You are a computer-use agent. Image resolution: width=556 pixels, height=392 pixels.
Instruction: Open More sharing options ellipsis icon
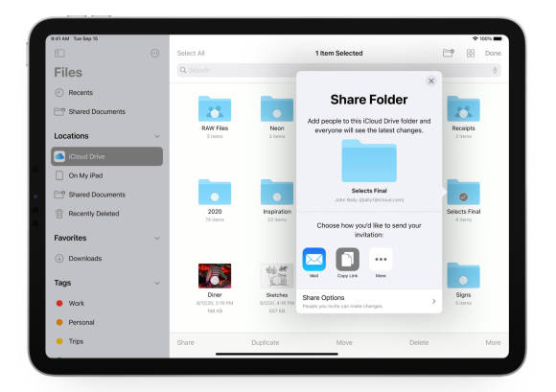(x=381, y=259)
